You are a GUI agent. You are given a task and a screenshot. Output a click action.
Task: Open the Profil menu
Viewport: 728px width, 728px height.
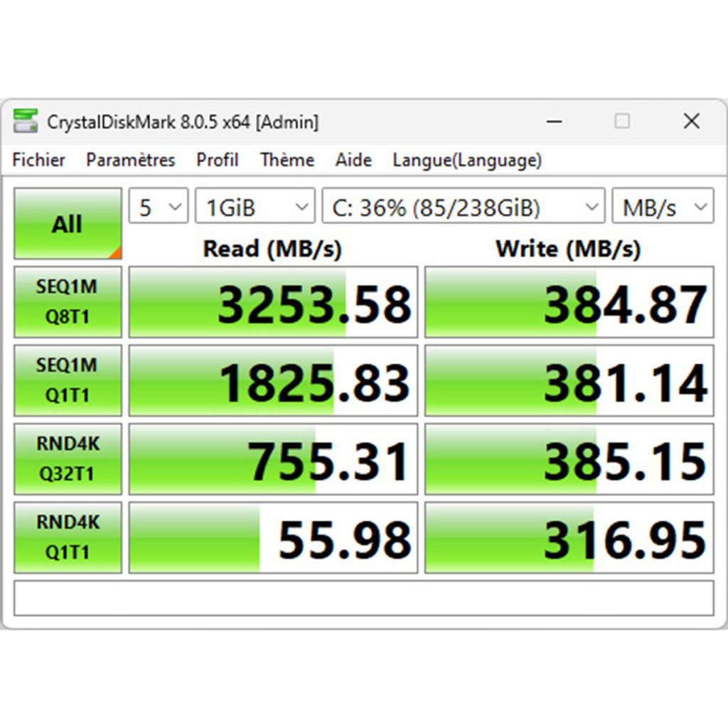pyautogui.click(x=217, y=160)
